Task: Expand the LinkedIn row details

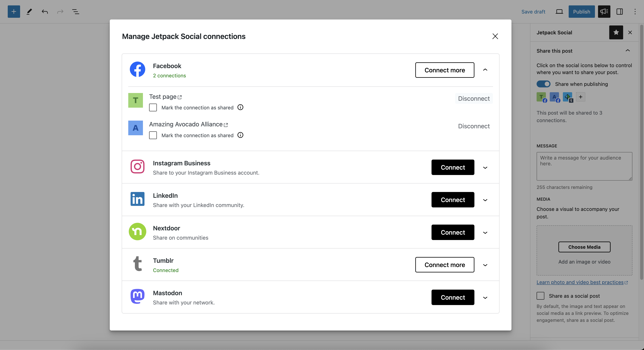Action: 485,200
